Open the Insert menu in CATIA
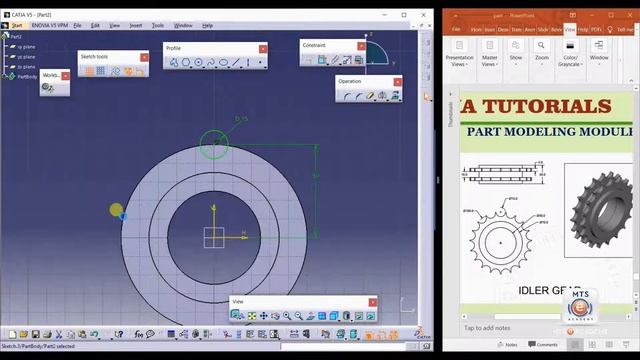Viewport: 640px width, 360px height. [x=136, y=25]
